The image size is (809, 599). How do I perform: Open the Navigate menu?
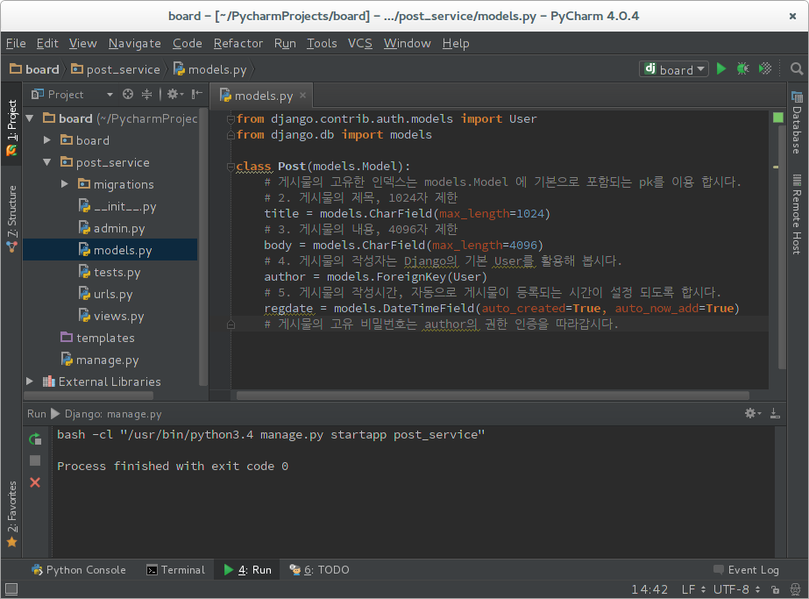(x=134, y=43)
